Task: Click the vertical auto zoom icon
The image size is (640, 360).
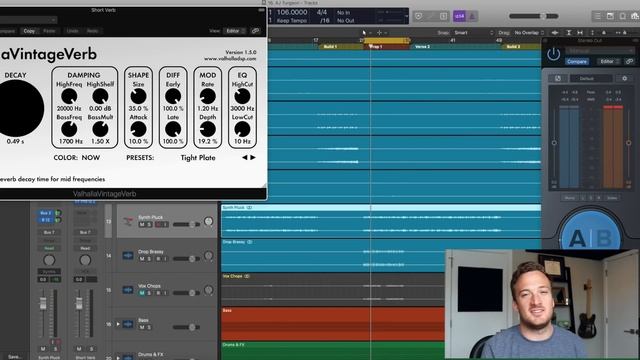Action: tap(569, 33)
